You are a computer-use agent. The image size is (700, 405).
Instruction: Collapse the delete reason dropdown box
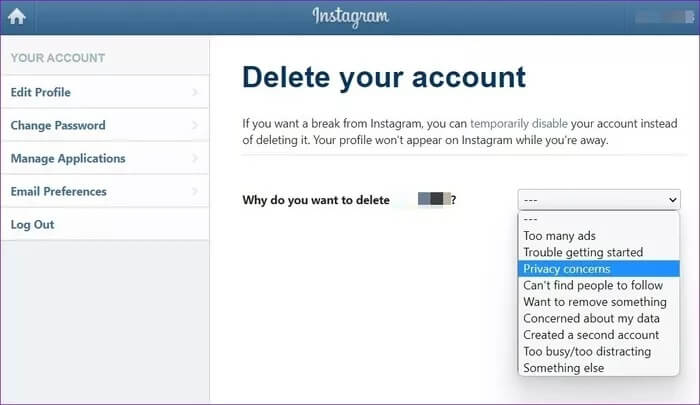coord(599,200)
